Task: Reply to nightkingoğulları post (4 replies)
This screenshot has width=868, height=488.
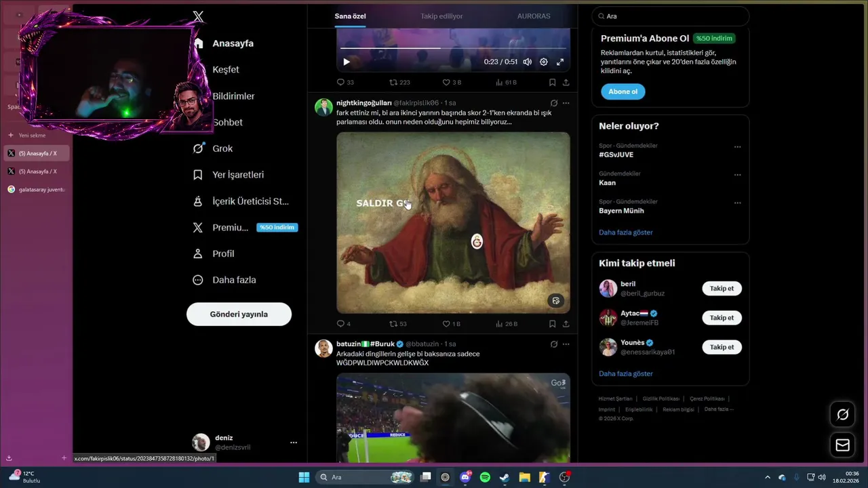Action: (344, 324)
